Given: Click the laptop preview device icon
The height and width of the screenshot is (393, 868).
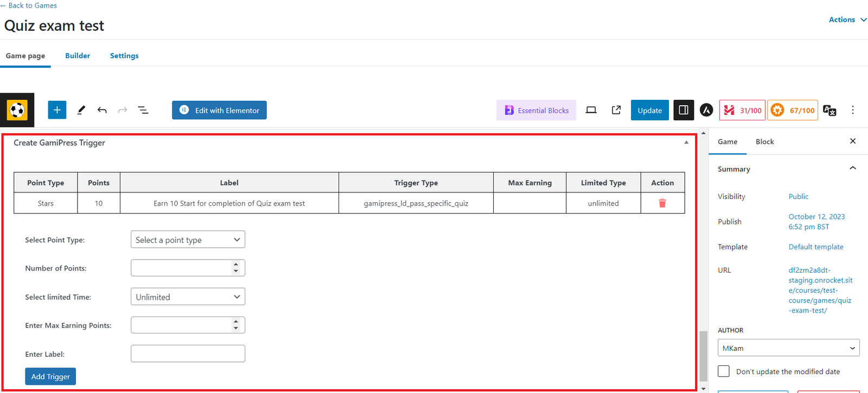Looking at the screenshot, I should tap(591, 110).
